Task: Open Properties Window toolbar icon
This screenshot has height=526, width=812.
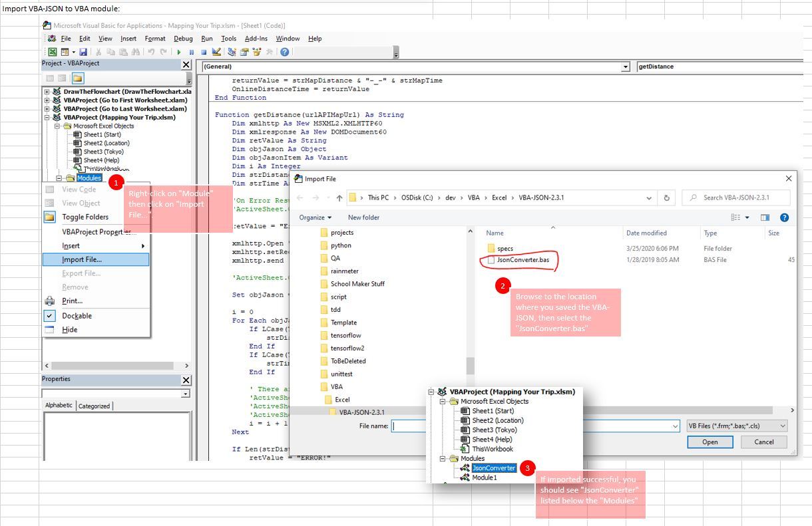Action: [x=244, y=52]
